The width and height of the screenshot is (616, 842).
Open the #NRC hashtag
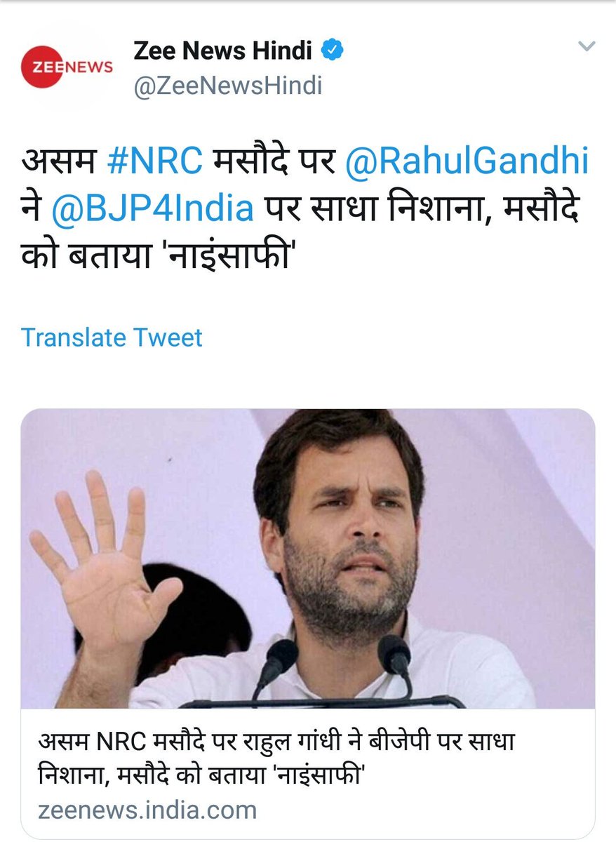click(x=154, y=162)
